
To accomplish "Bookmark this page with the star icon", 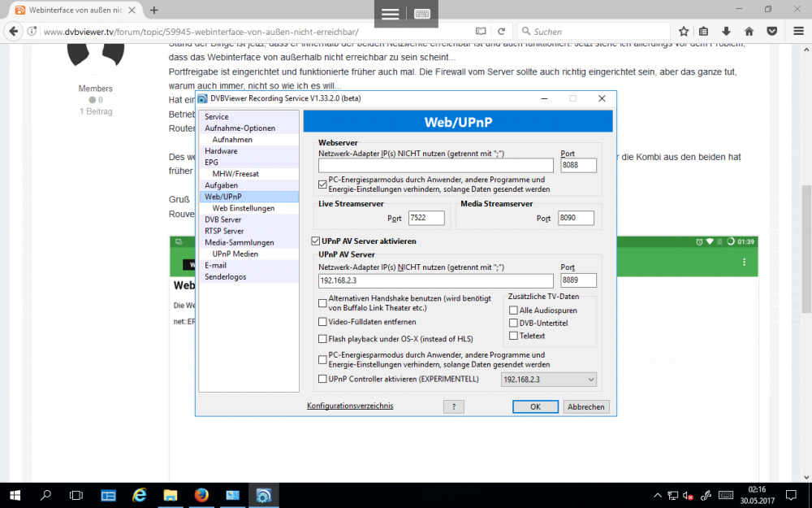I will 684,32.
